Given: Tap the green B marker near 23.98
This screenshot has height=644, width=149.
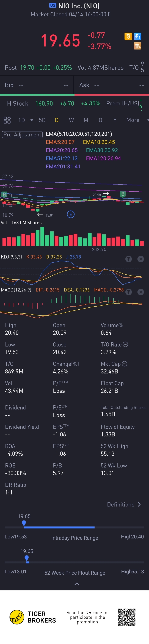Looking at the screenshot, I should point(123,194).
